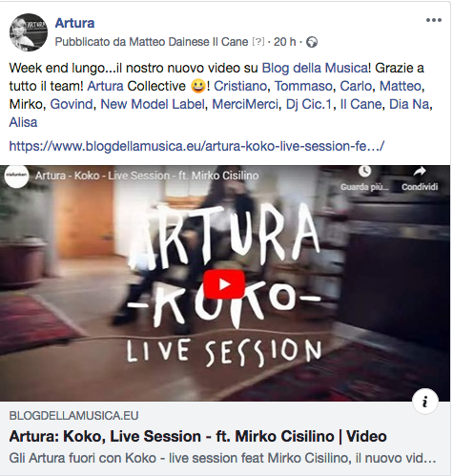Click the Artura page profile picture

[29, 32]
